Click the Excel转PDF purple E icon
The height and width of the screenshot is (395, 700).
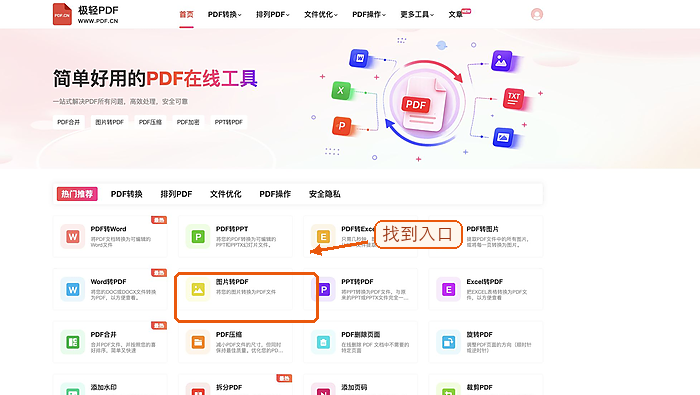448,290
